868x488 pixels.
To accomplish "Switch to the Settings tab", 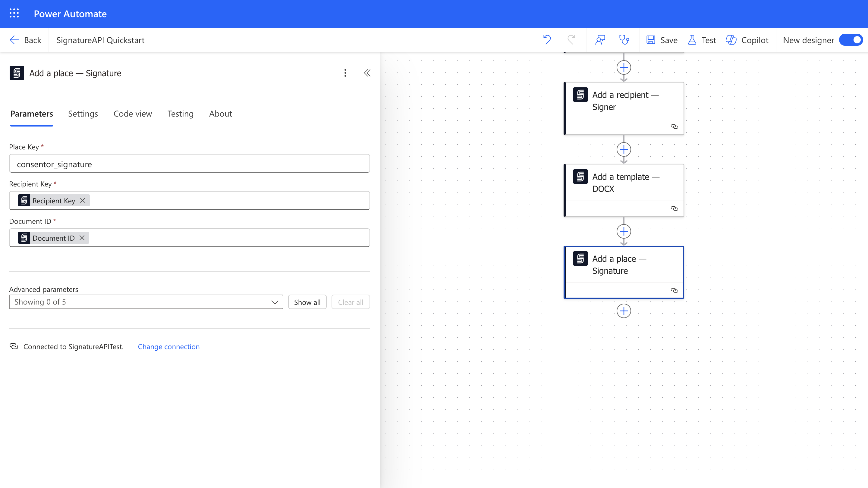I will (x=83, y=114).
